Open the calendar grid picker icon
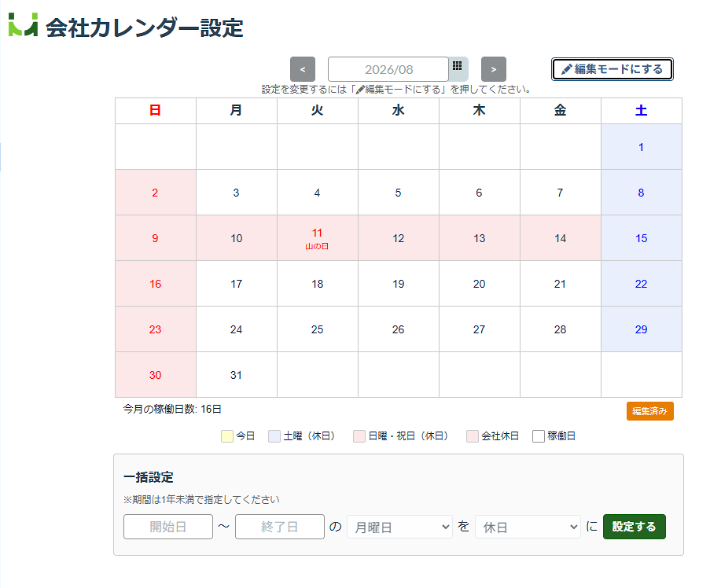Viewport: 710px width, 588px height. pos(458,68)
